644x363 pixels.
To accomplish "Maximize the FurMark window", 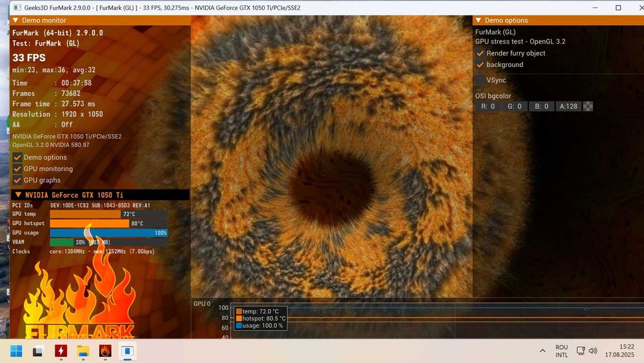I will [x=618, y=7].
